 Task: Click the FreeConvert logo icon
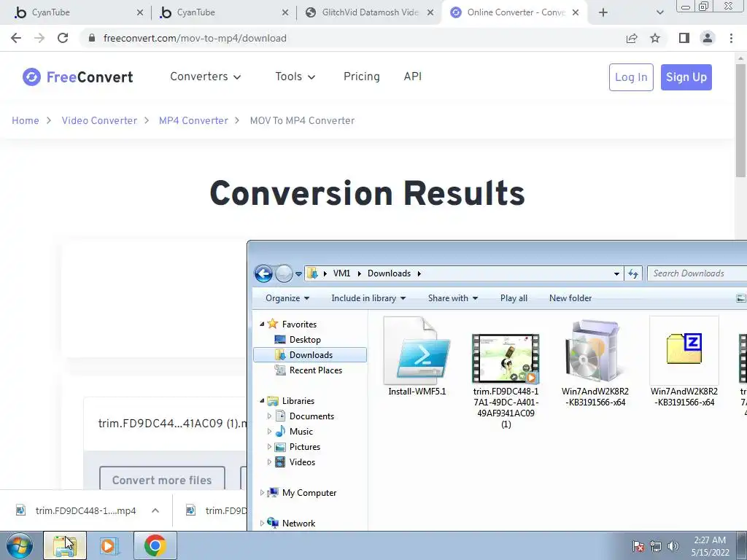[31, 77]
